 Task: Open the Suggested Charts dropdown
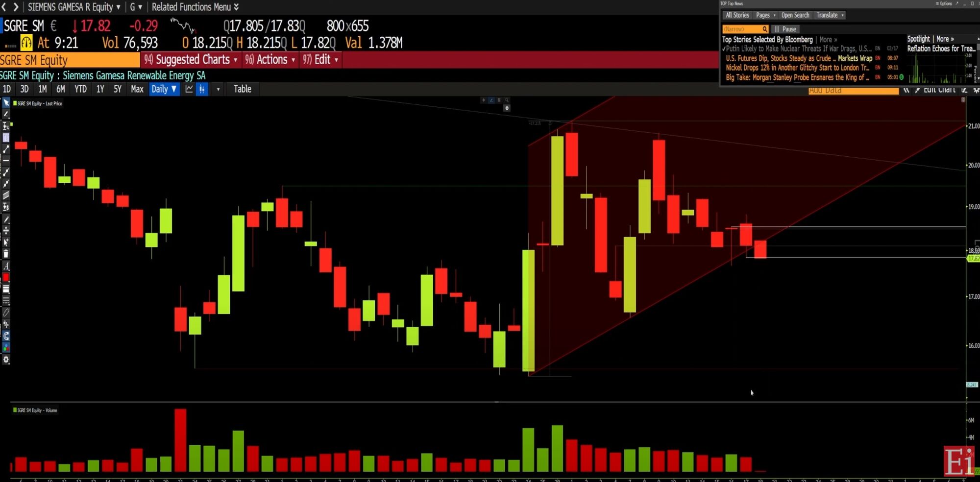[x=191, y=60]
